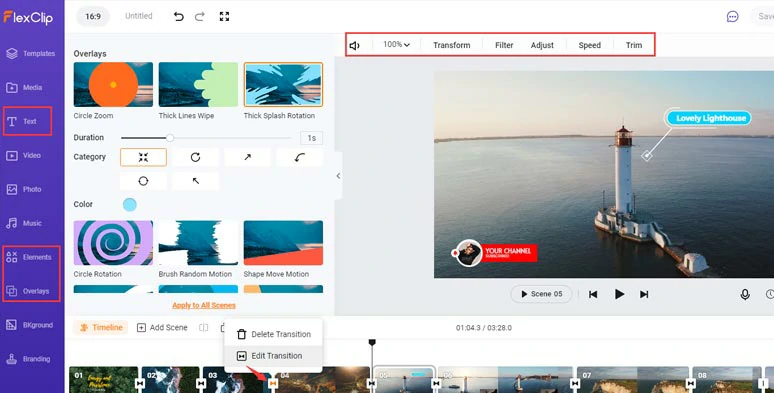774x393 pixels.
Task: Open the Trim tool
Action: click(x=634, y=45)
